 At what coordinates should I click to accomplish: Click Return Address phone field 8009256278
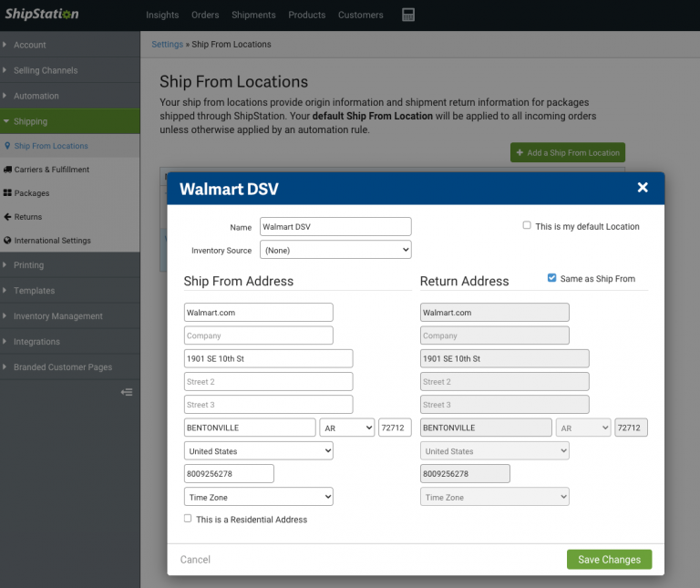tap(465, 474)
